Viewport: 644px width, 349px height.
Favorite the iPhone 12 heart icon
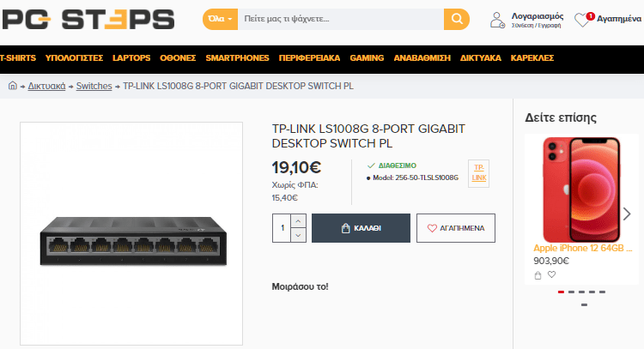551,274
